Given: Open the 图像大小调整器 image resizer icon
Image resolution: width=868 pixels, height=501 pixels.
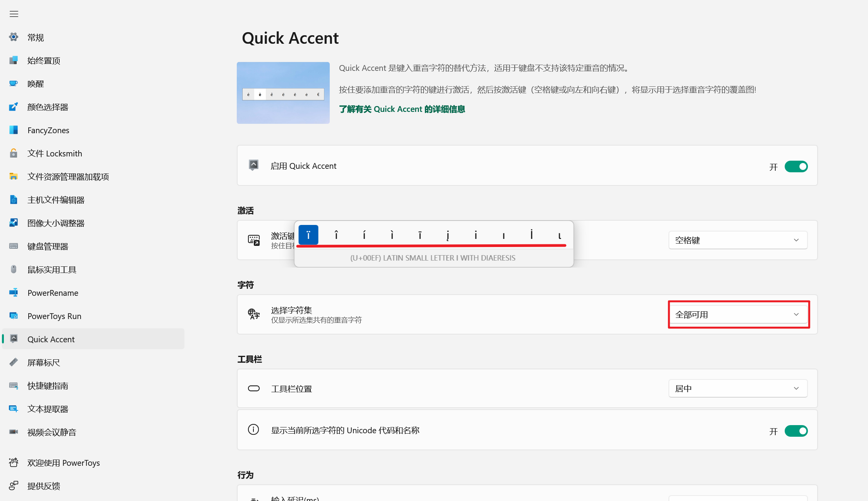Looking at the screenshot, I should 14,223.
